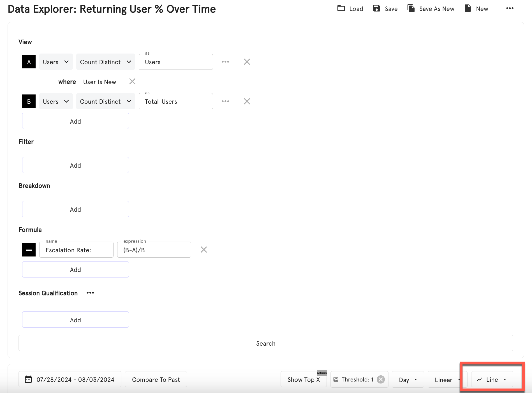
Task: Click the Load folder icon
Action: 341,8
